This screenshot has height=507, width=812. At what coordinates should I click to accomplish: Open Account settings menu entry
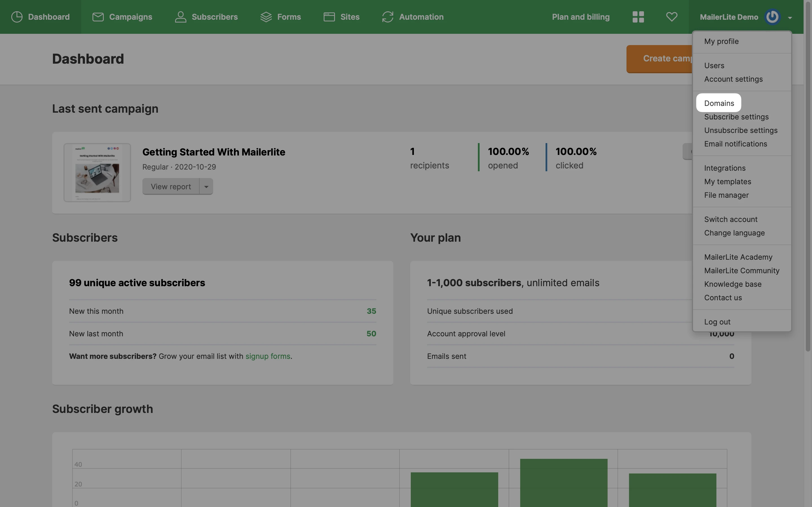733,79
